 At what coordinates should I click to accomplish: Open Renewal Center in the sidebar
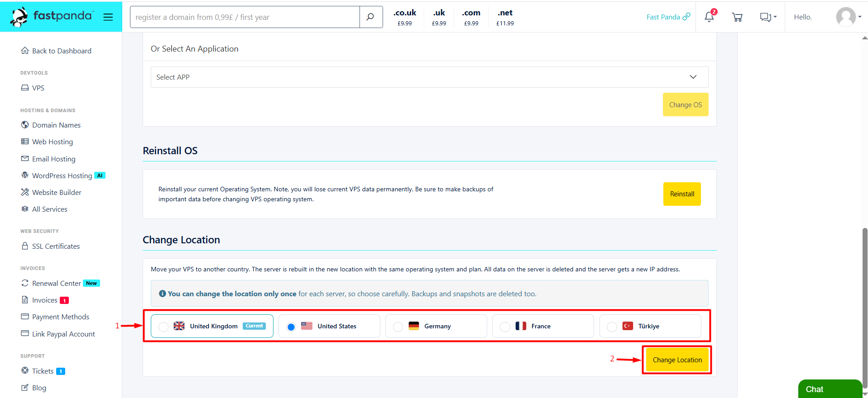60,283
